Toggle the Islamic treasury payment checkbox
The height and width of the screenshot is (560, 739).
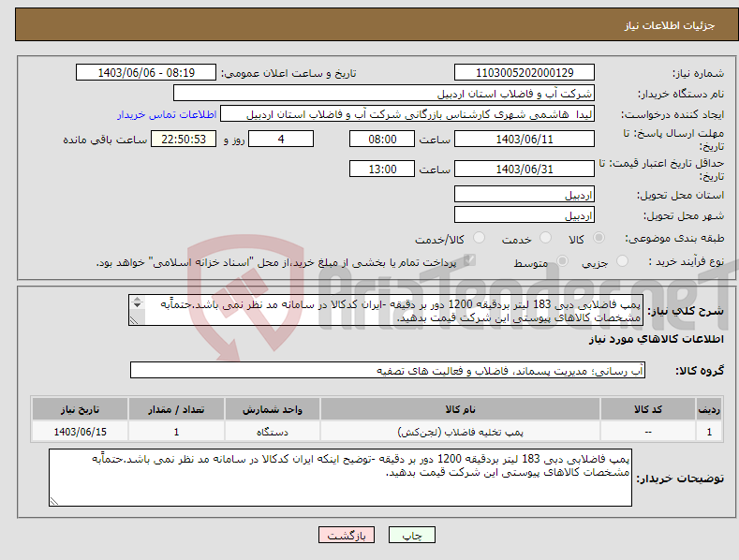point(469,260)
